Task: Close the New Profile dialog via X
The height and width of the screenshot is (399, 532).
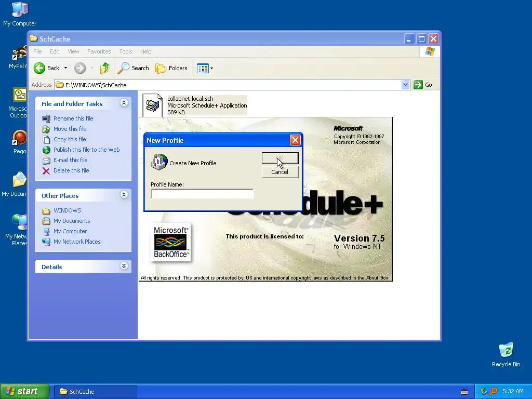Action: [x=295, y=140]
